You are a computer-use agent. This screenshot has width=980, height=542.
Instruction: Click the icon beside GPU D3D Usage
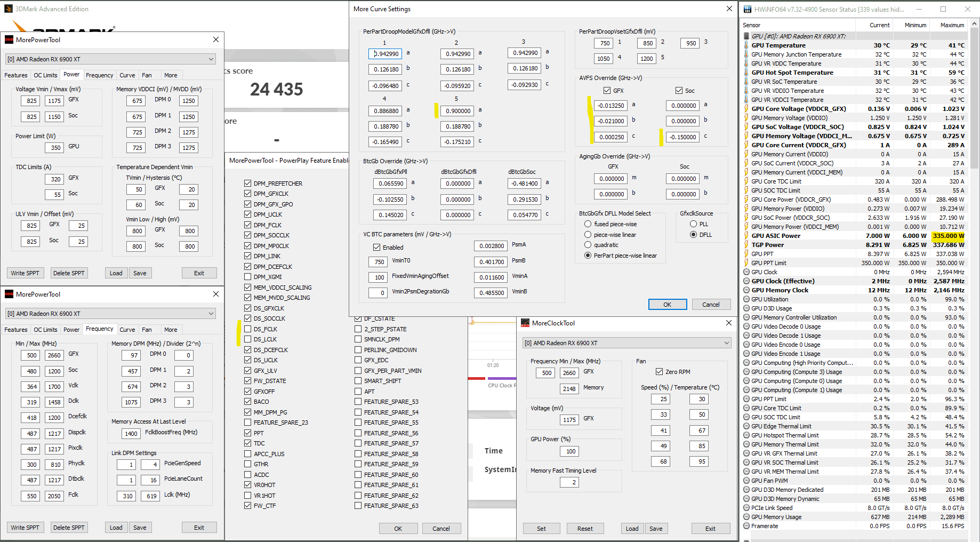click(746, 308)
